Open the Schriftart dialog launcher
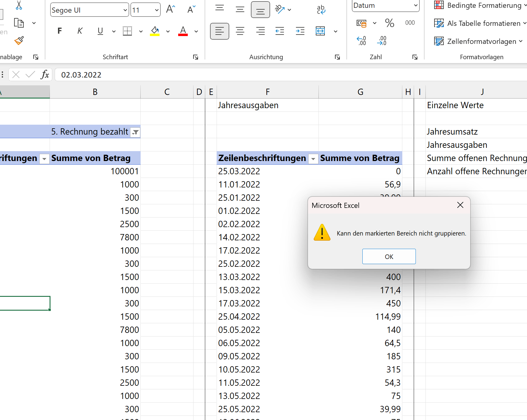This screenshot has width=527, height=420. (x=196, y=57)
